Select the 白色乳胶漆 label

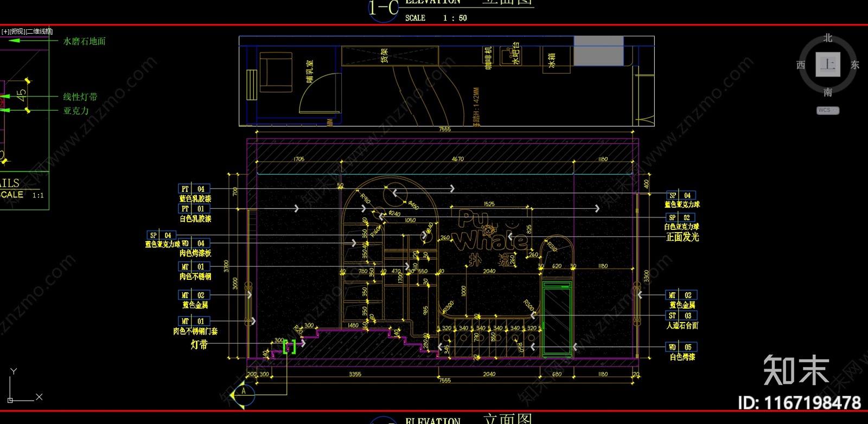(x=195, y=219)
